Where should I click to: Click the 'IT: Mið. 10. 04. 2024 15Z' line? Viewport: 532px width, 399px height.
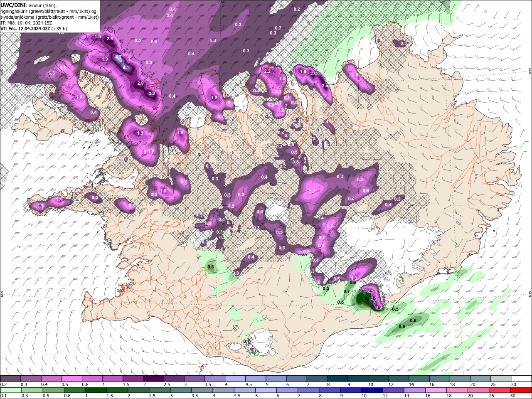(26, 23)
